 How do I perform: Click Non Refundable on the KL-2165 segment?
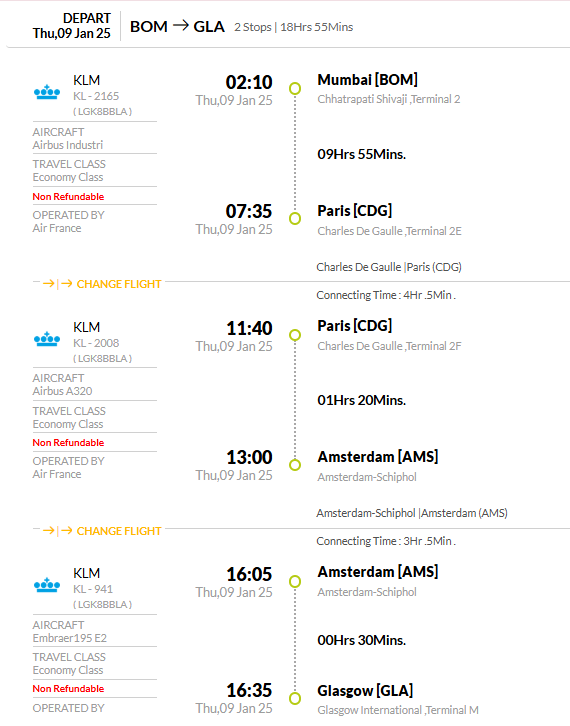tap(68, 196)
